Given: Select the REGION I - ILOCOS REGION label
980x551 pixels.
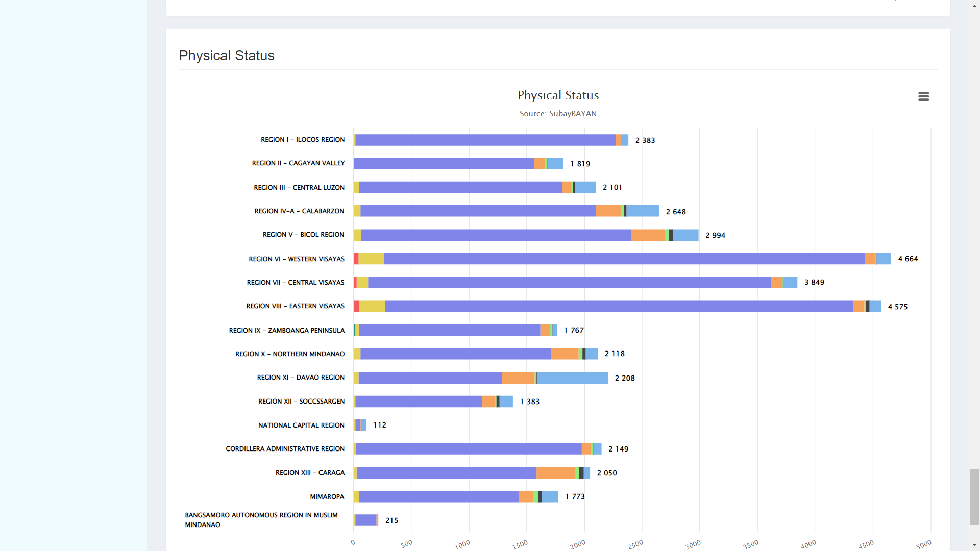Looking at the screenshot, I should pos(303,140).
